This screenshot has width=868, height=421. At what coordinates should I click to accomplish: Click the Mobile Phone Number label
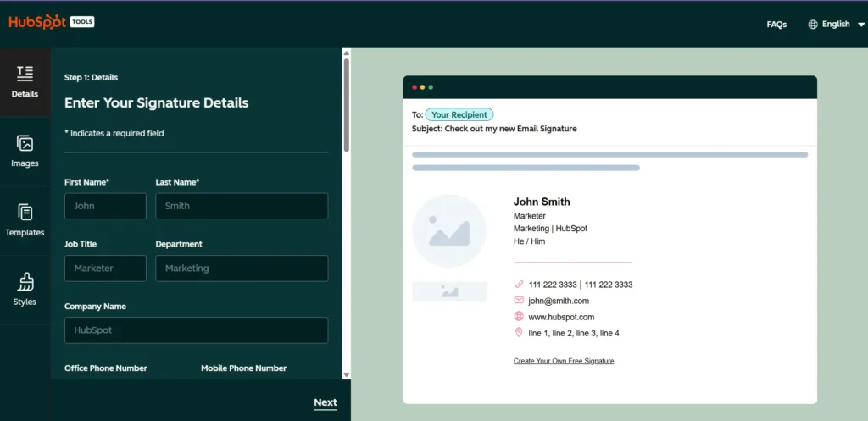[243, 368]
